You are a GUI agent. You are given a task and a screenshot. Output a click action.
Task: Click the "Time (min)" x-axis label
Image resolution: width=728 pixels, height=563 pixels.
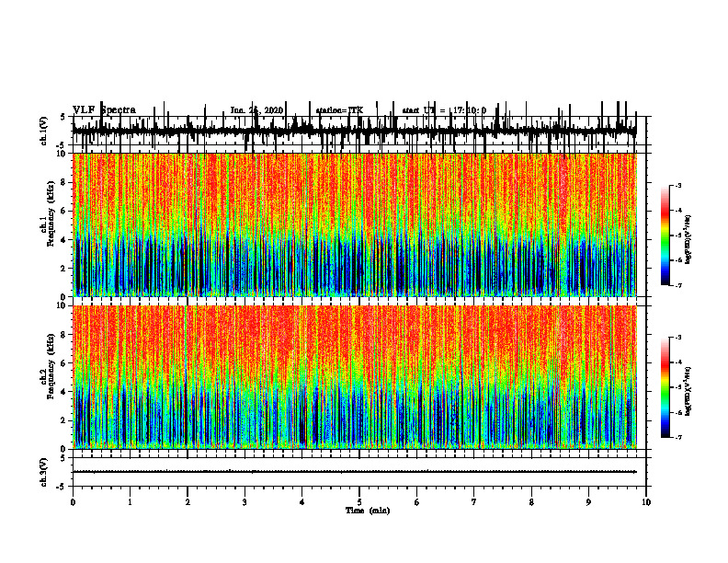368,511
